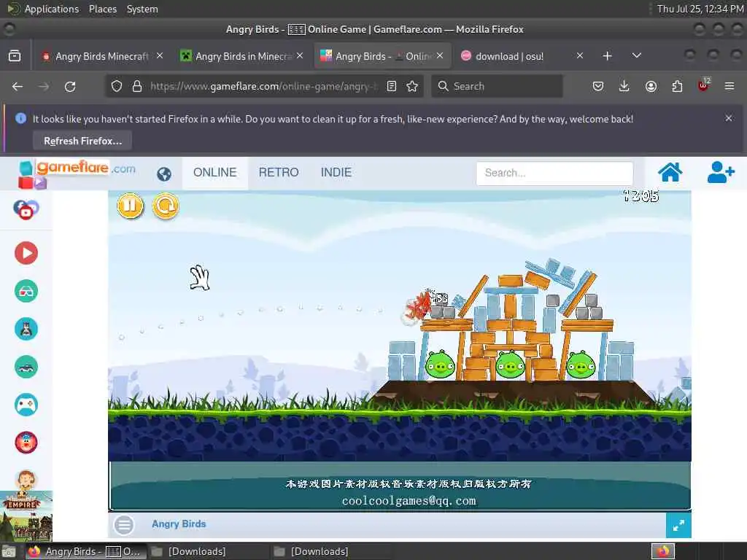
Task: Open the Extensions puzzle icon
Action: pyautogui.click(x=677, y=86)
